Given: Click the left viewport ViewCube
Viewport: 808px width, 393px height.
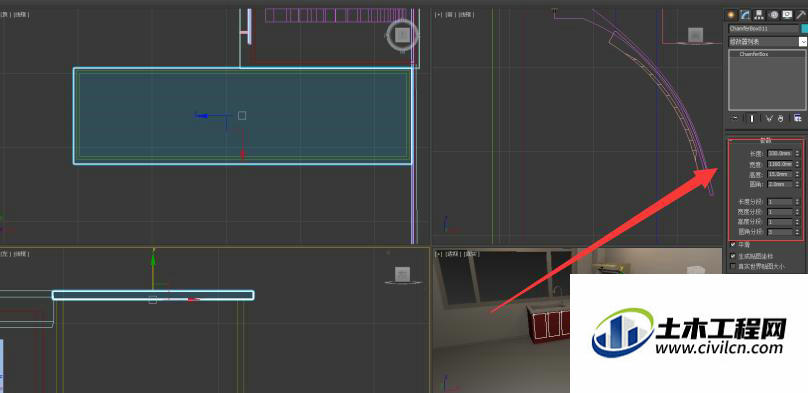Looking at the screenshot, I should click(402, 274).
